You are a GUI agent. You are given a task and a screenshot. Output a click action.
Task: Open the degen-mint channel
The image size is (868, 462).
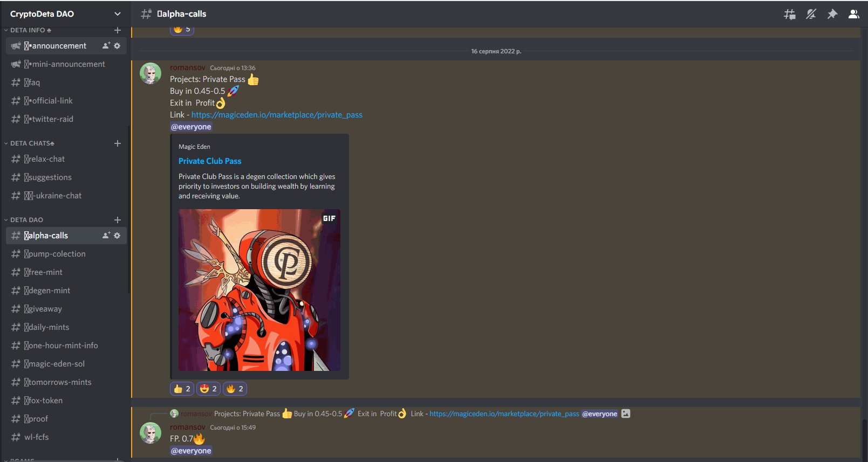[66, 291]
